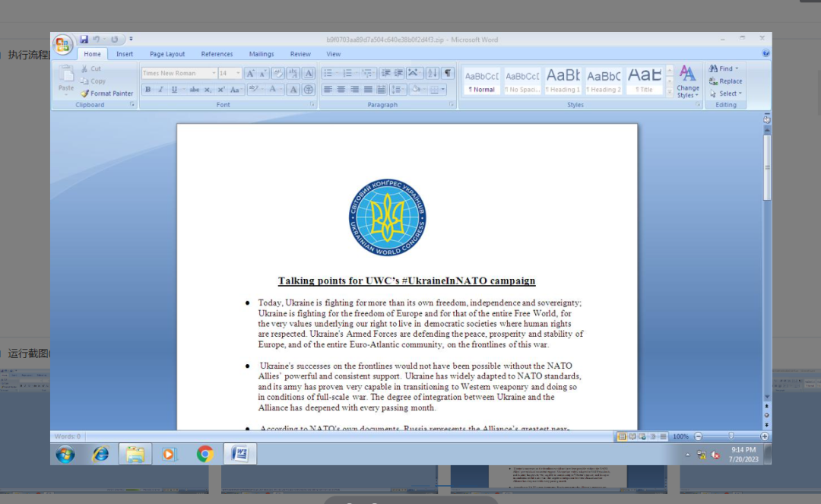Sort the selected text alphabetically
Viewport: 821px width, 504px height.
coord(432,74)
